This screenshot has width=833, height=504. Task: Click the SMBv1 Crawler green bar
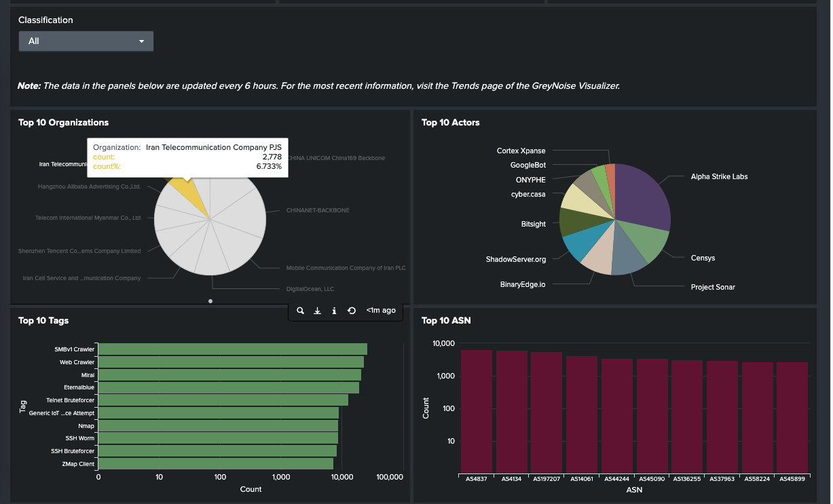(x=233, y=349)
